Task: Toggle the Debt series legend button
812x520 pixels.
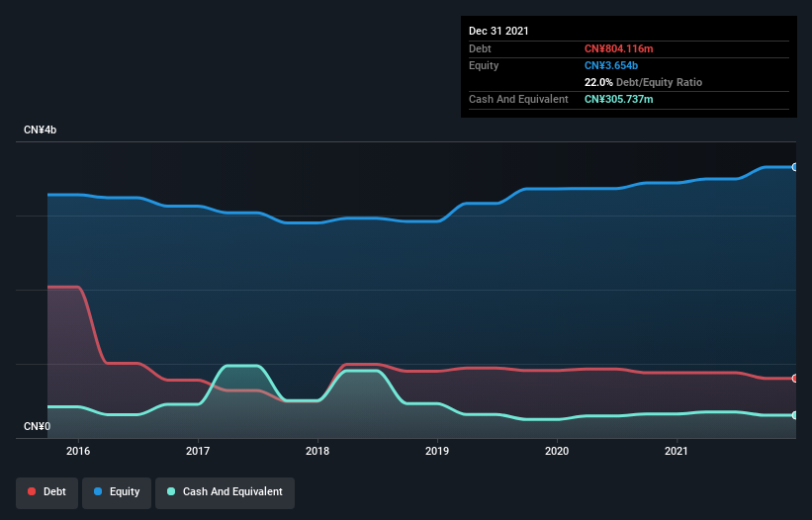Action: tap(46, 492)
